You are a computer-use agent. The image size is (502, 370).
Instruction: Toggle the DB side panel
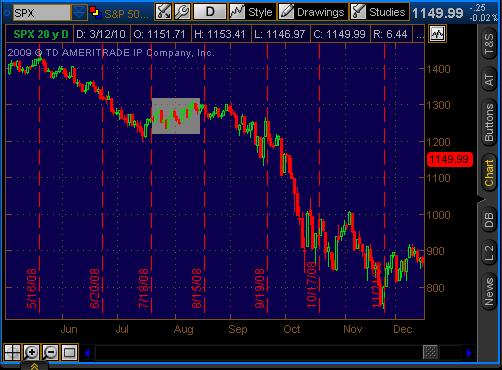point(489,219)
